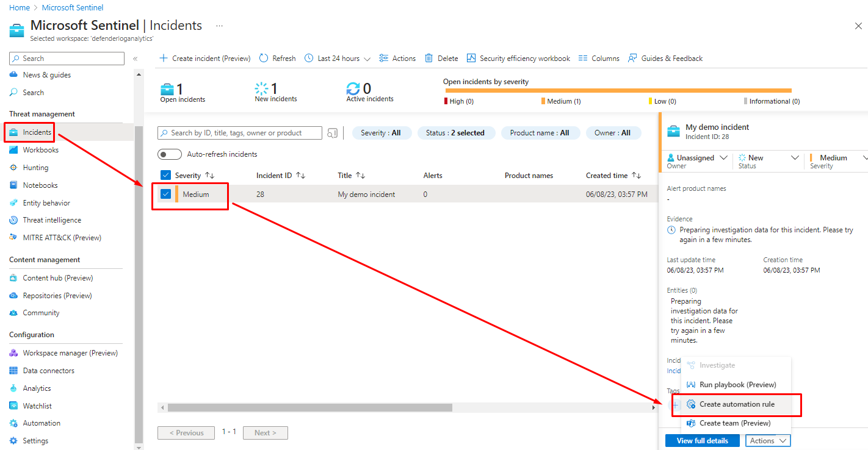Select Create automation rule menu item
The image size is (868, 450).
[737, 404]
